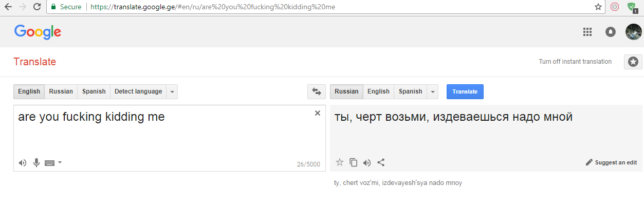Screen dimensions: 644x204
Task: Open the red circular browser extension
Action: tap(615, 7)
